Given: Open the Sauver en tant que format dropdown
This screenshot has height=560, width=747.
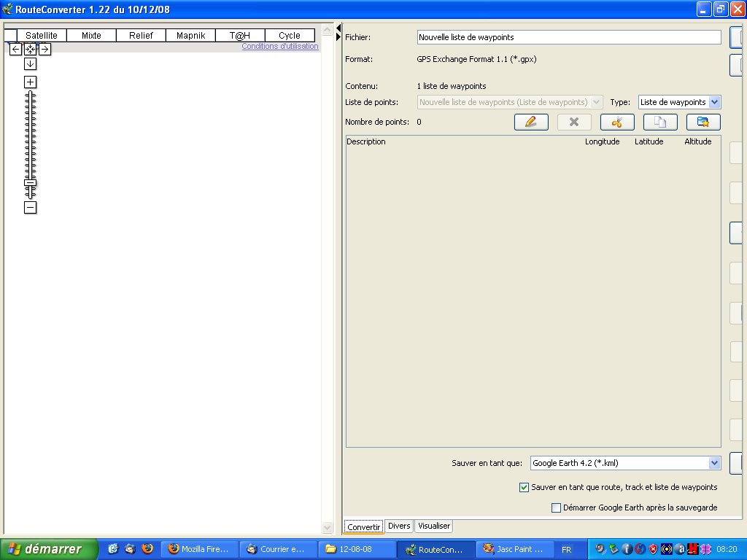Looking at the screenshot, I should point(714,463).
